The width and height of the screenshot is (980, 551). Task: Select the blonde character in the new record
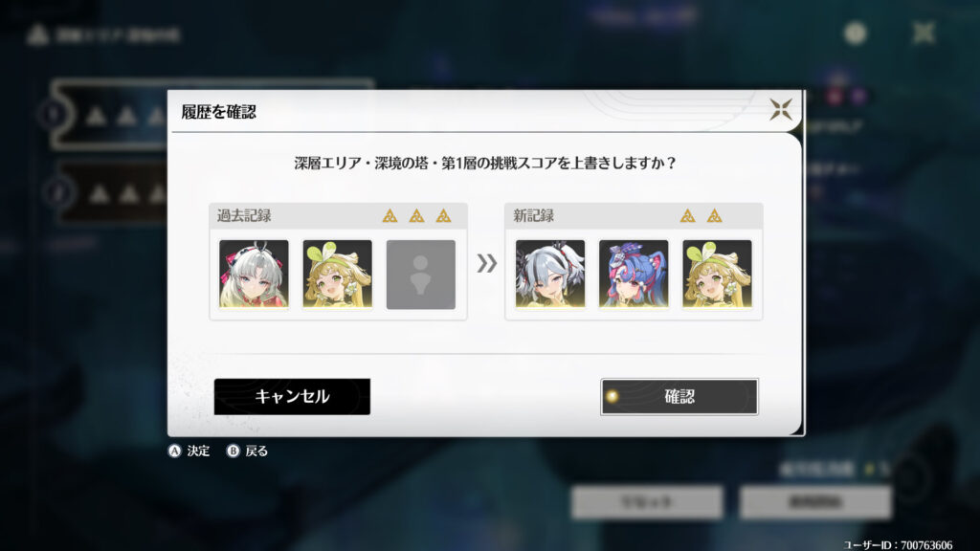click(717, 275)
